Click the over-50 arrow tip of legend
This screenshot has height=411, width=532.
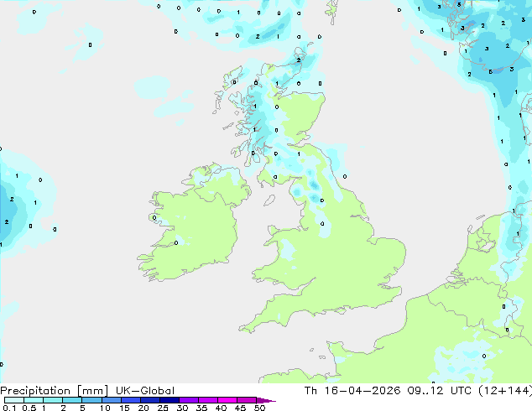[x=266, y=400]
